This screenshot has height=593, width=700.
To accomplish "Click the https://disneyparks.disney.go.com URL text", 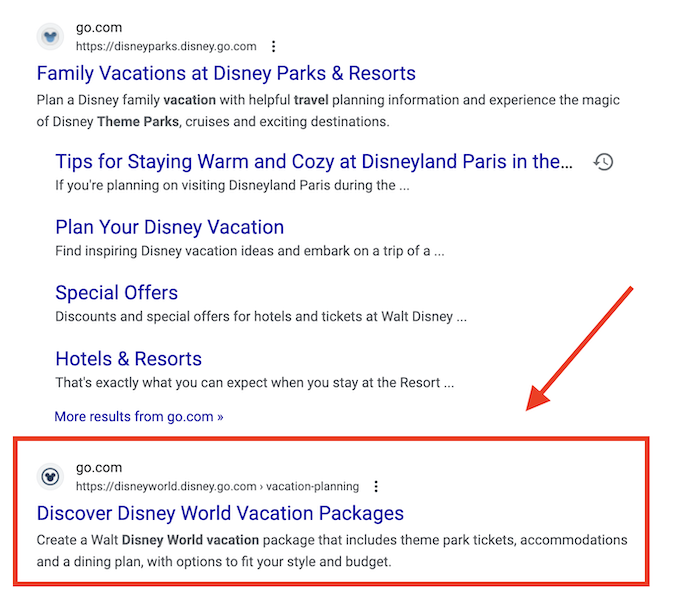I will coord(166,46).
